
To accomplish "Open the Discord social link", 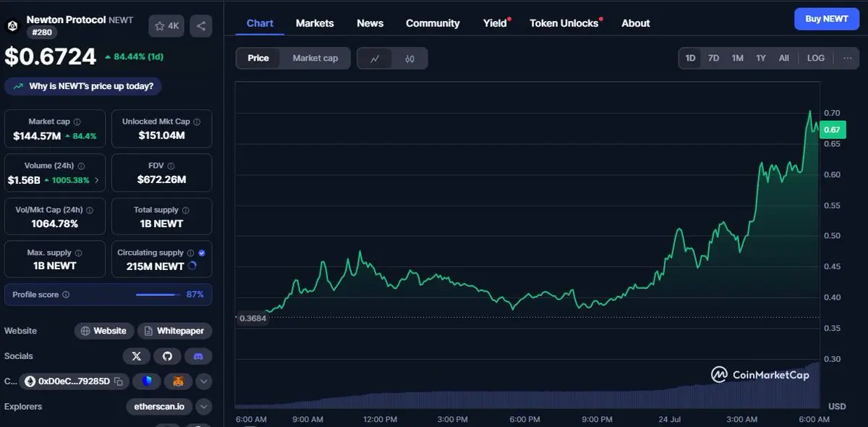I will coord(198,356).
